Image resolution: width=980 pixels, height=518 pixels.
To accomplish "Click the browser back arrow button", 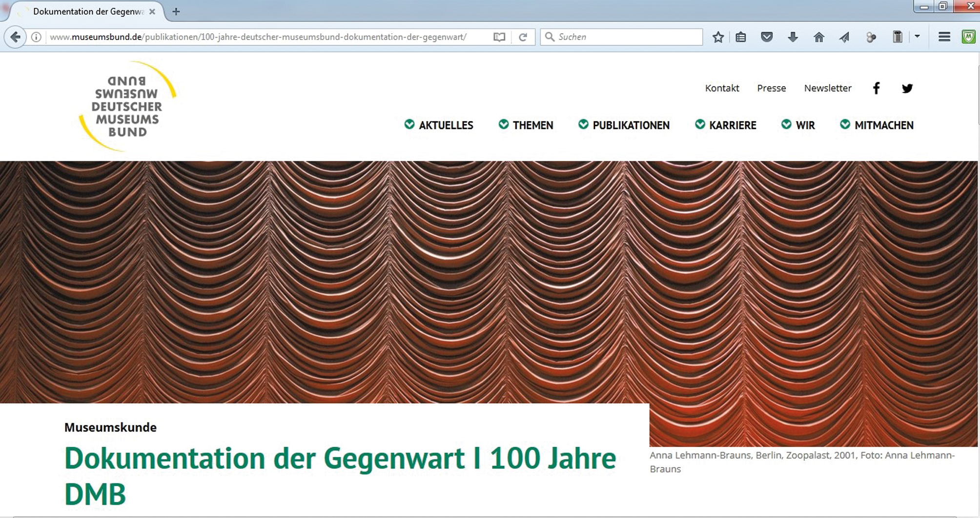I will coord(16,37).
